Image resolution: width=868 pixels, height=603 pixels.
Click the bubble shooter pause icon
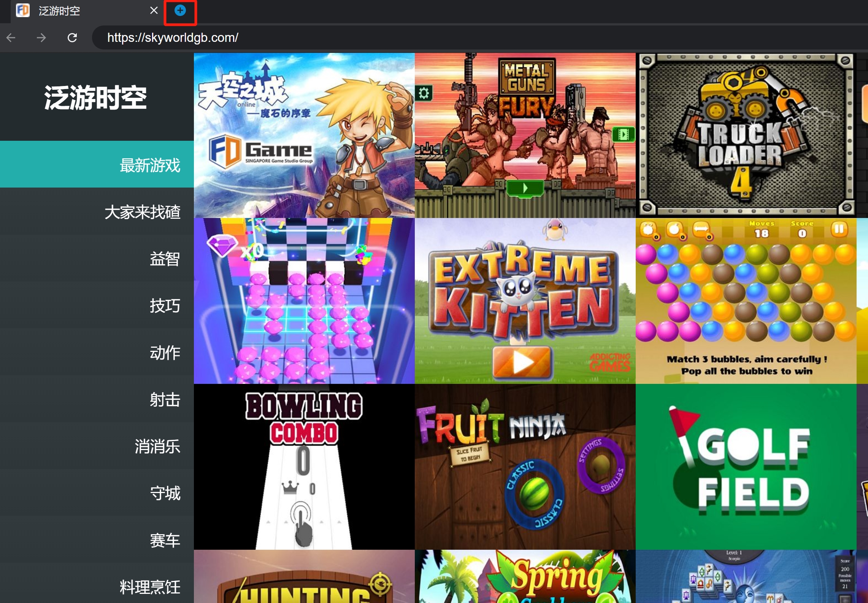click(x=839, y=229)
